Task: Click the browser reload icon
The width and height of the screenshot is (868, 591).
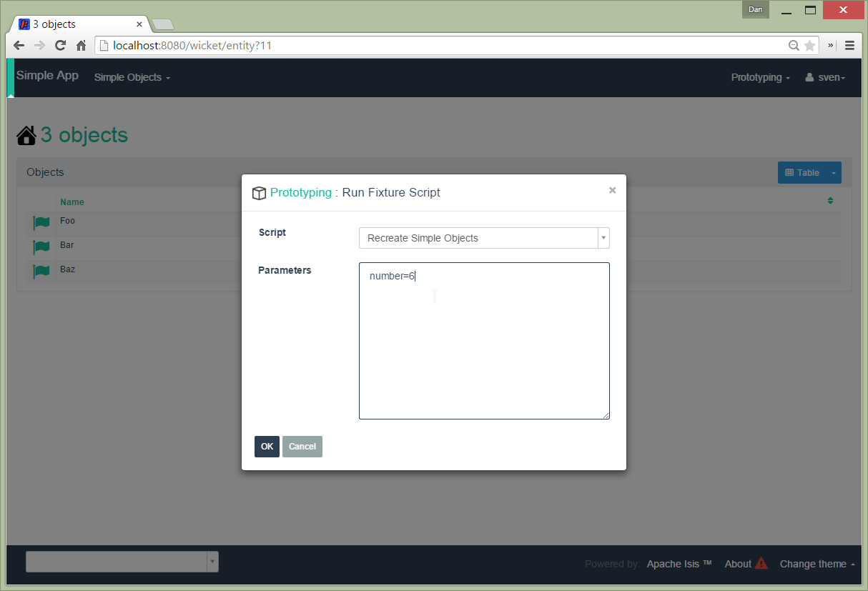Action: pyautogui.click(x=60, y=46)
